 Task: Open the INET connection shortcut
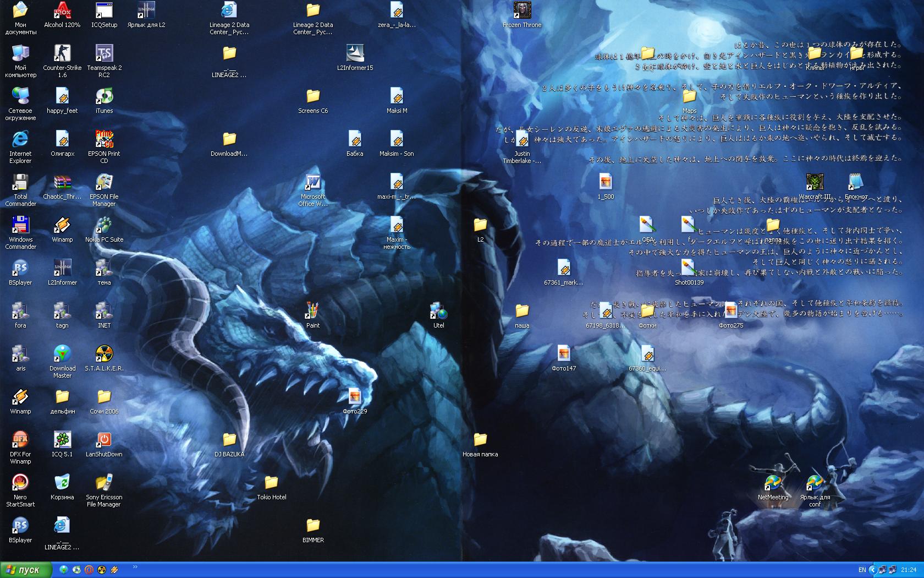[x=104, y=315]
